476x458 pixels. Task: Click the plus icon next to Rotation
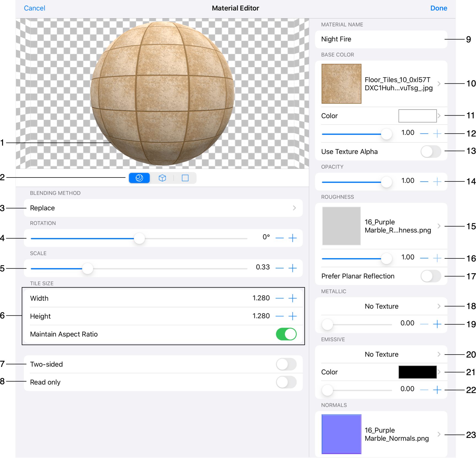pyautogui.click(x=292, y=238)
